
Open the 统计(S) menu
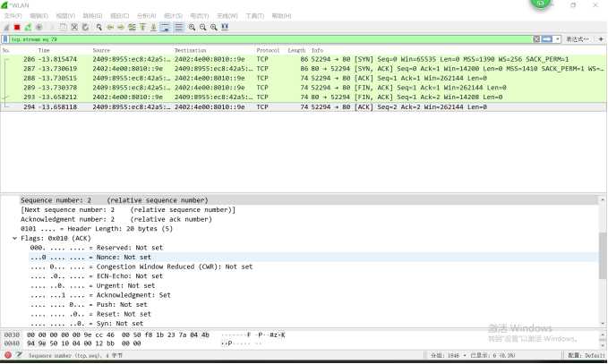(x=173, y=15)
